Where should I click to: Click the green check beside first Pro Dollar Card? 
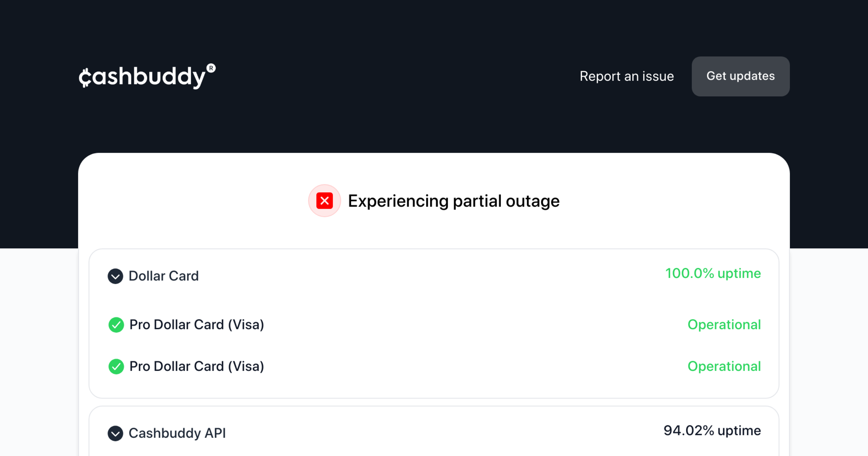coord(116,325)
